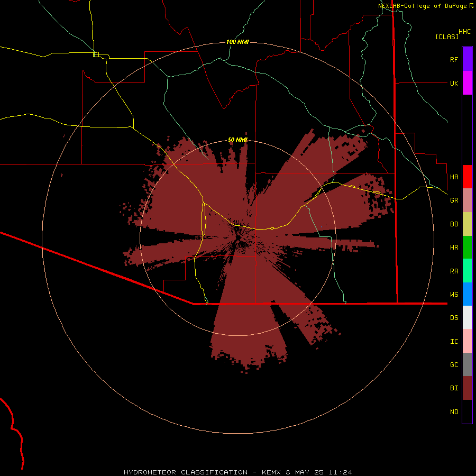Click the WS blue legend swatch

[467, 294]
